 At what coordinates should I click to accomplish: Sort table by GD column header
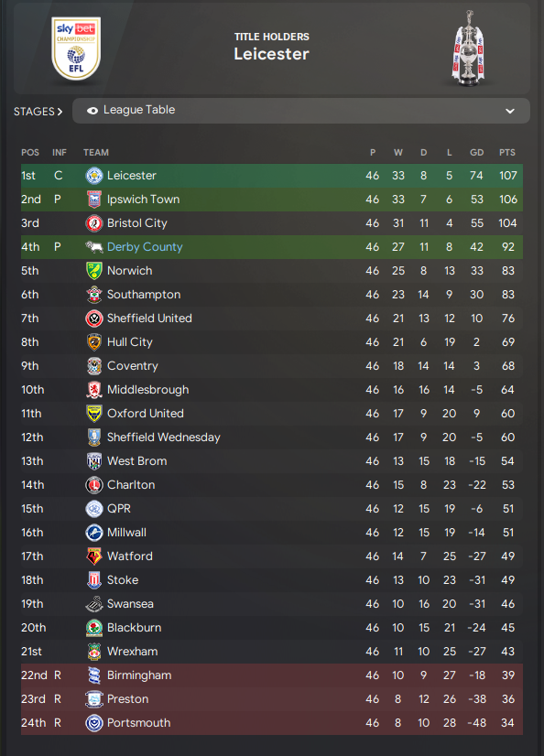point(476,152)
